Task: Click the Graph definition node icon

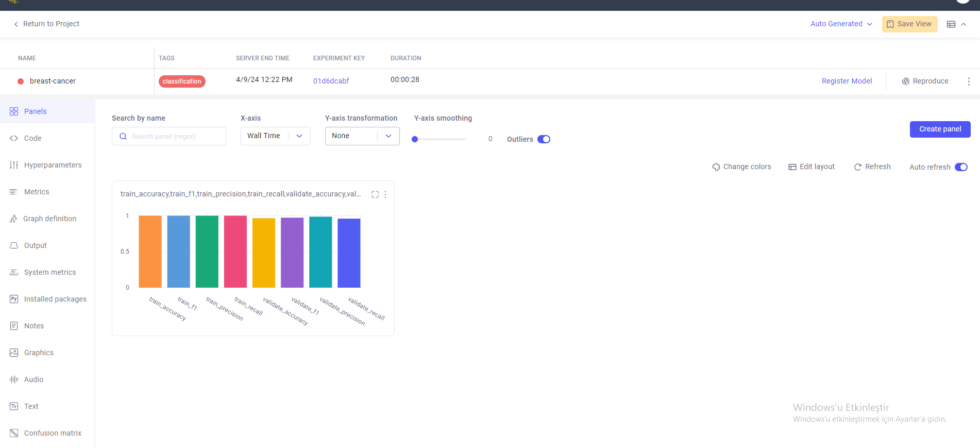Action: pos(13,219)
